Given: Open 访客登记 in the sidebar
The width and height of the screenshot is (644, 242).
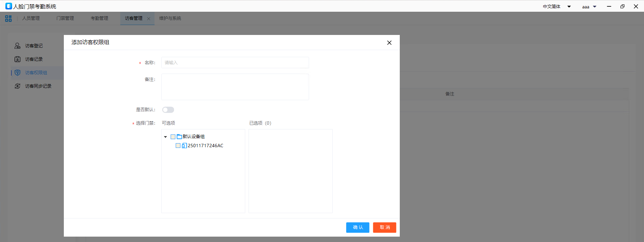Looking at the screenshot, I should [x=34, y=46].
